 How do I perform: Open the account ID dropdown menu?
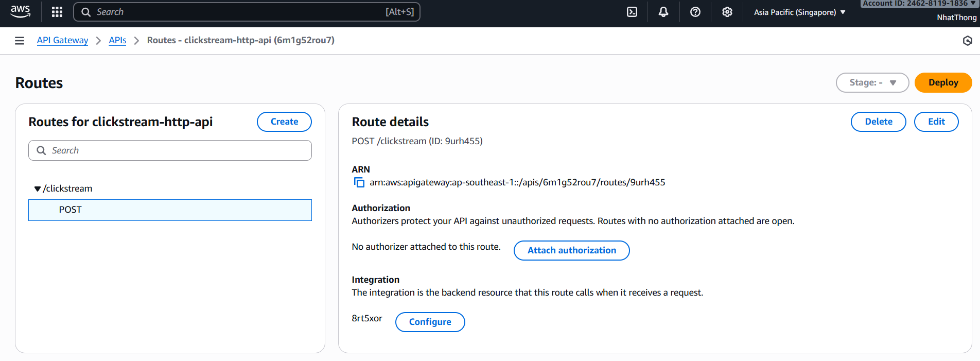[x=919, y=4]
